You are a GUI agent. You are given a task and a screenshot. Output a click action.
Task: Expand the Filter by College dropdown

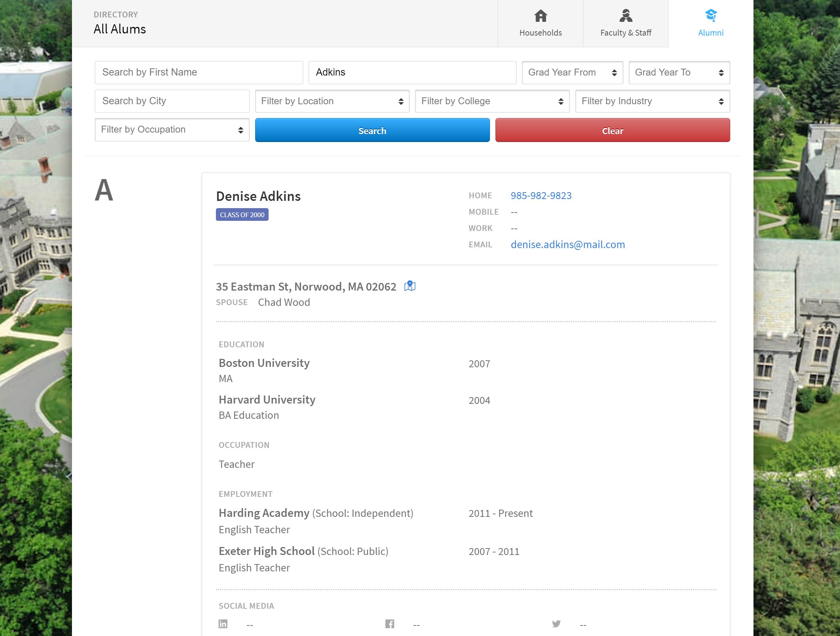[492, 101]
